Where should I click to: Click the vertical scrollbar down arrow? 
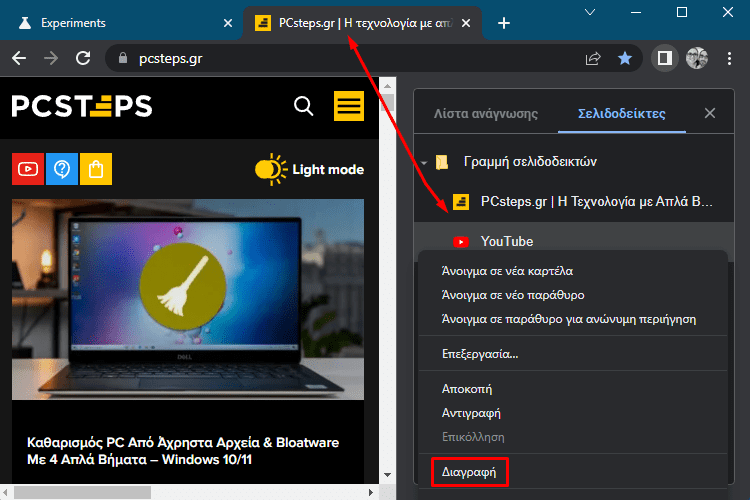coord(387,475)
